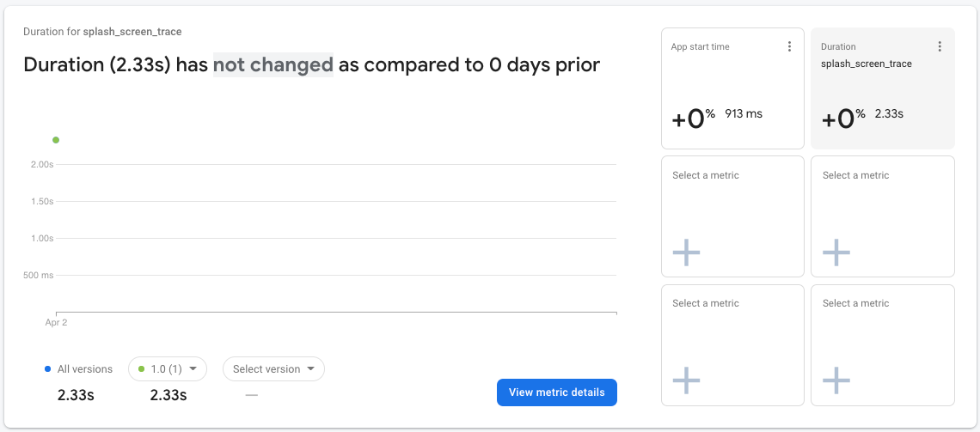Select the Duration splash_screen_trace card
Image resolution: width=980 pixels, height=432 pixels.
(883, 88)
